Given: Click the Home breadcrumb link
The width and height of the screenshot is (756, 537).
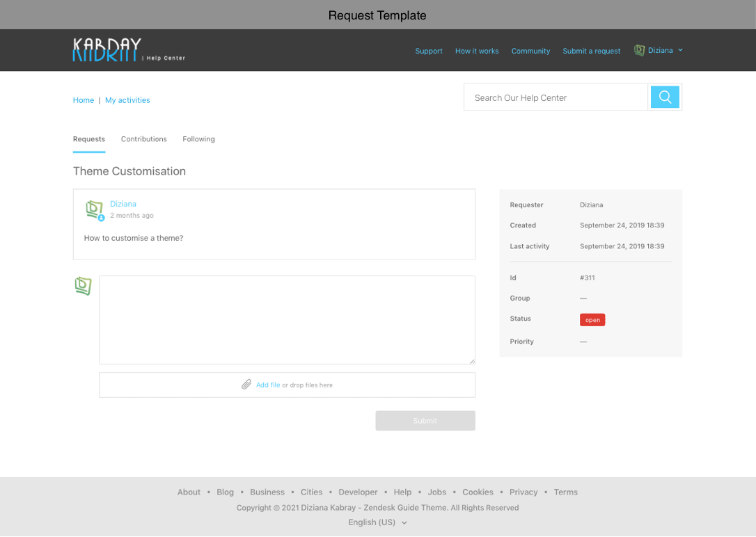Looking at the screenshot, I should 84,100.
